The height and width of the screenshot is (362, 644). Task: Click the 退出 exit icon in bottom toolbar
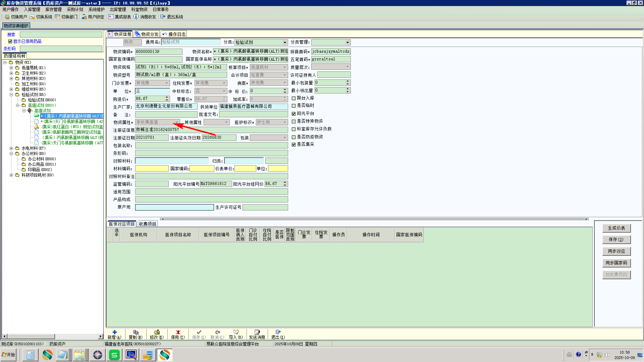tap(278, 332)
